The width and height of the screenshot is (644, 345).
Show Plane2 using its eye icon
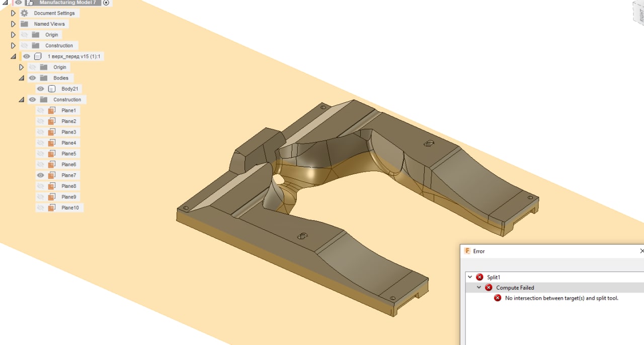[x=41, y=121]
